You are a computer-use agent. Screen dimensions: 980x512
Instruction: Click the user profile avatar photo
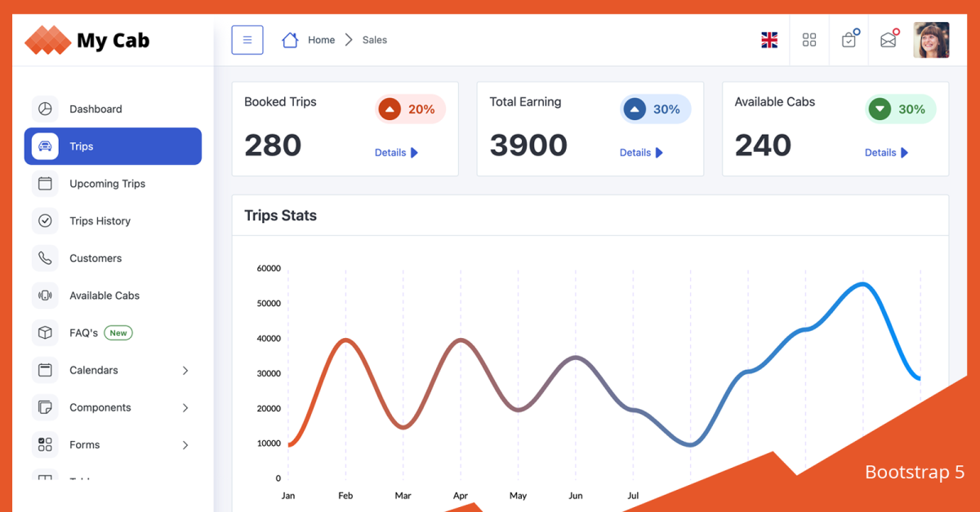click(931, 40)
